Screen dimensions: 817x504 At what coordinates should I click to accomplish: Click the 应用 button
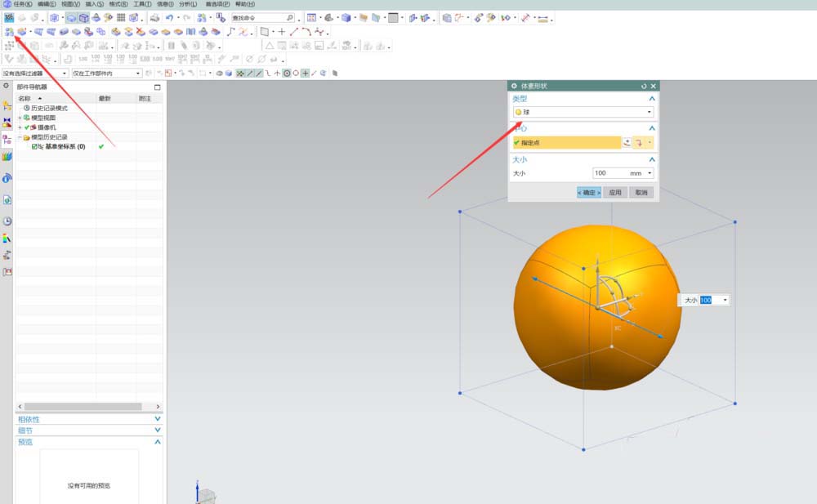click(615, 193)
